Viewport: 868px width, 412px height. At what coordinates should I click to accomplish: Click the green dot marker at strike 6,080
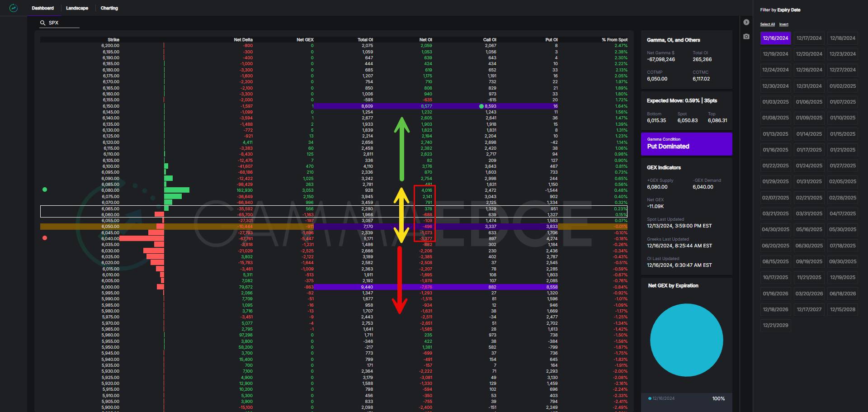[x=45, y=189]
